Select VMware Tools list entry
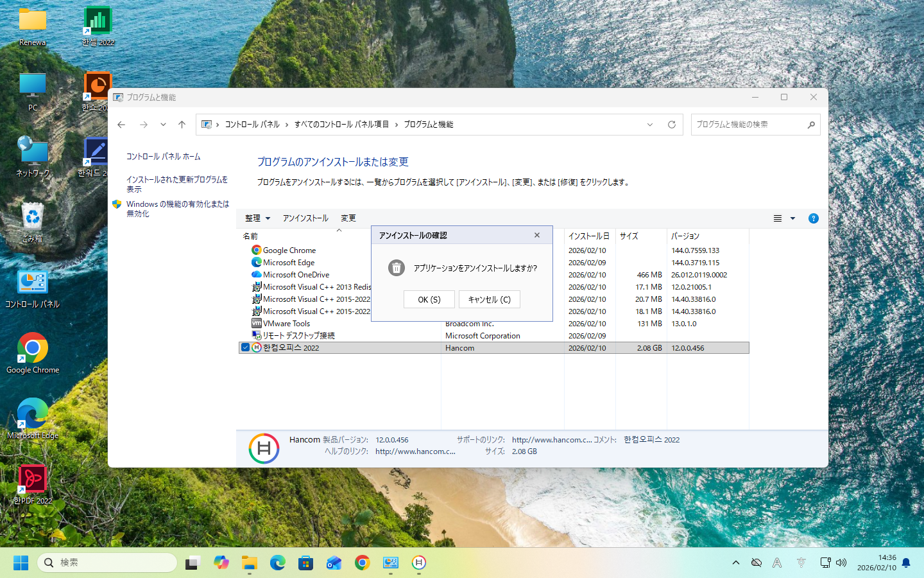The image size is (924, 578). [x=286, y=324]
